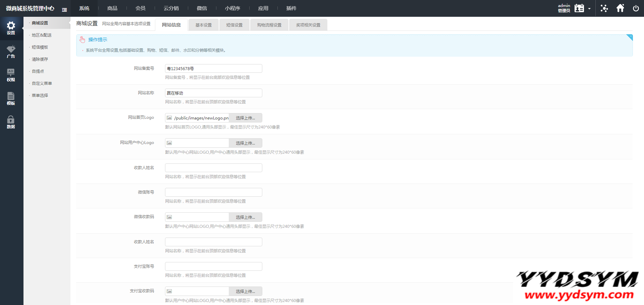Click the 网站名称 input field
The height and width of the screenshot is (305, 644).
[213, 93]
